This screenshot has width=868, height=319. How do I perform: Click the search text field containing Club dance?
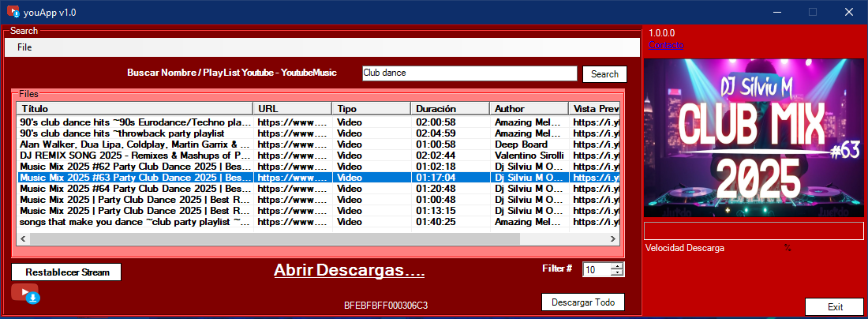point(470,73)
